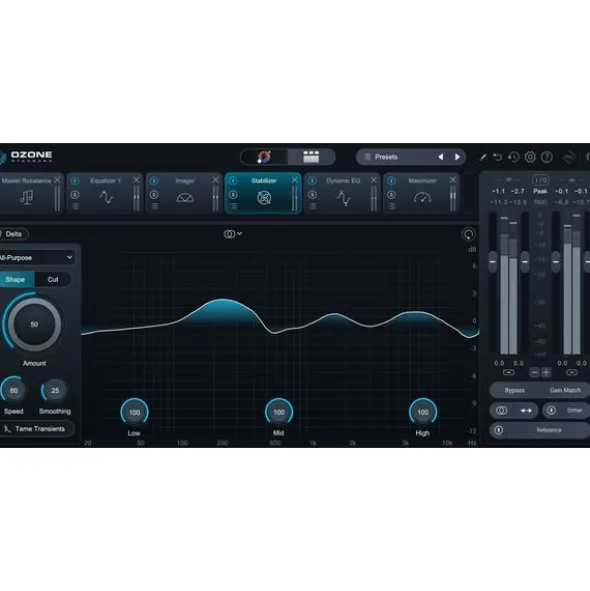Click the Gain Match button
The image size is (590, 591).
coord(565,390)
